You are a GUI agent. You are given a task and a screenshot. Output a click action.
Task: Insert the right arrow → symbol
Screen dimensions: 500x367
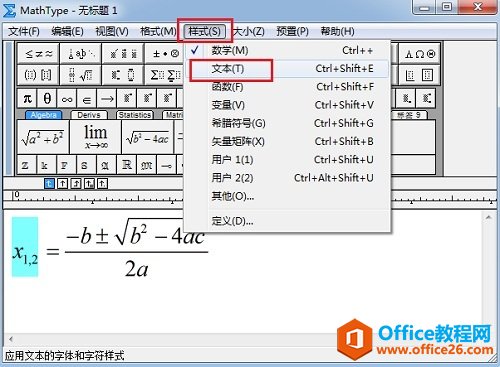click(x=107, y=98)
